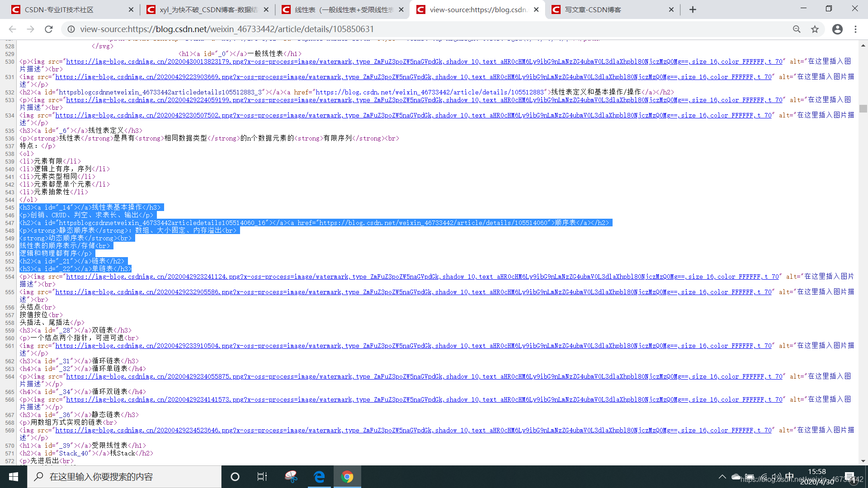868x488 pixels.
Task: Click the text 线性表定义 on line 535
Action: point(106,131)
